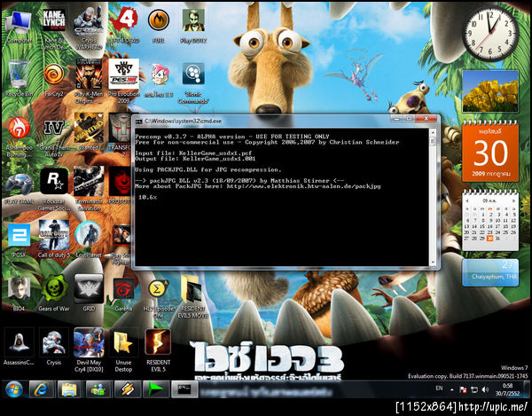Click the cmd window's system menu icon
This screenshot has height=416, width=532.
pos(138,122)
